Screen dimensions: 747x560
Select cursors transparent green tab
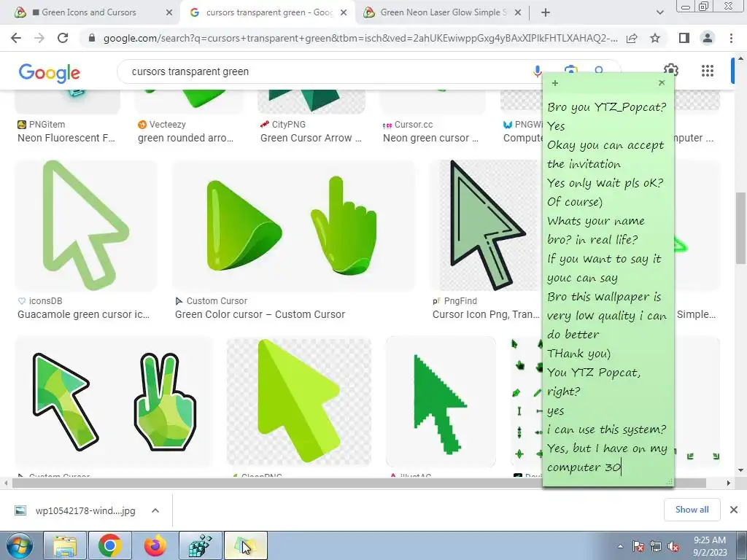(269, 12)
